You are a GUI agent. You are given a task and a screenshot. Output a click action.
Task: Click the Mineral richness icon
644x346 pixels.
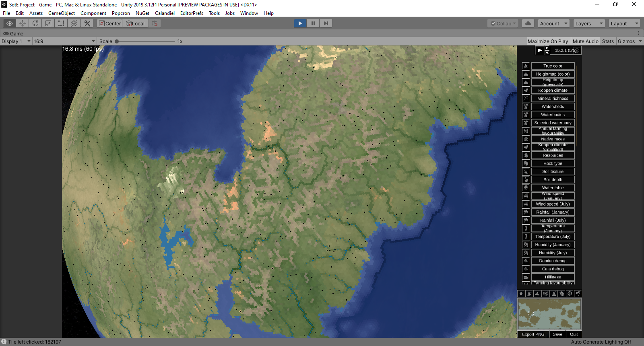tap(526, 98)
